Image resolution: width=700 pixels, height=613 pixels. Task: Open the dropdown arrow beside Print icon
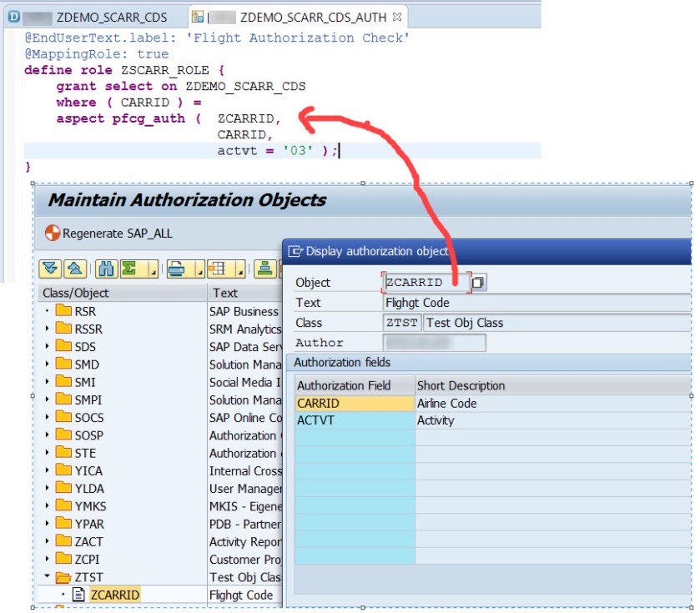pos(198,271)
